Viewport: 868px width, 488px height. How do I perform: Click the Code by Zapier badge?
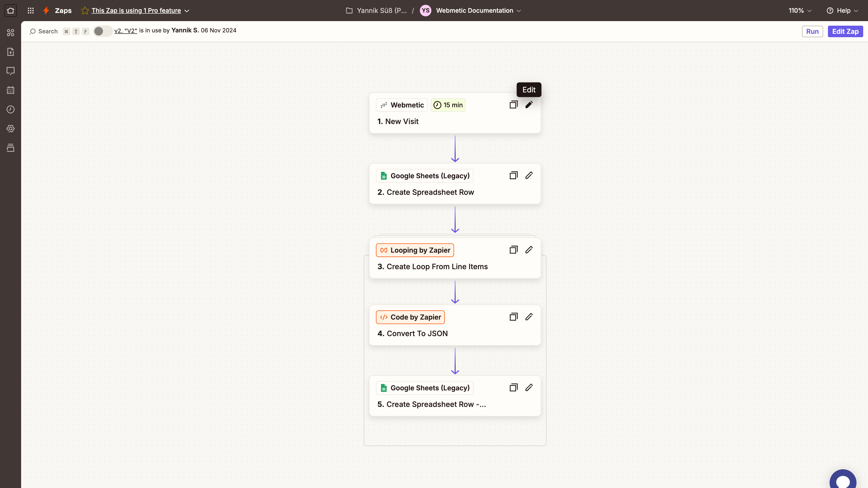coord(410,317)
